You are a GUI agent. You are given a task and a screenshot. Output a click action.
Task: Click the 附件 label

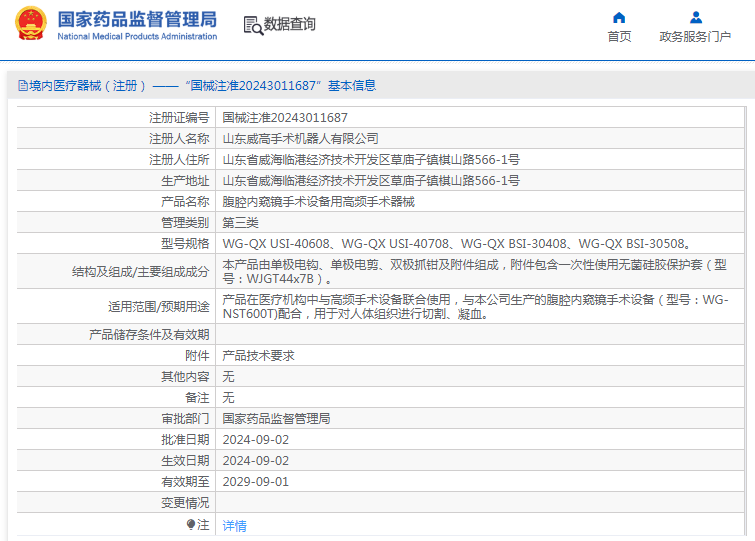tap(197, 356)
